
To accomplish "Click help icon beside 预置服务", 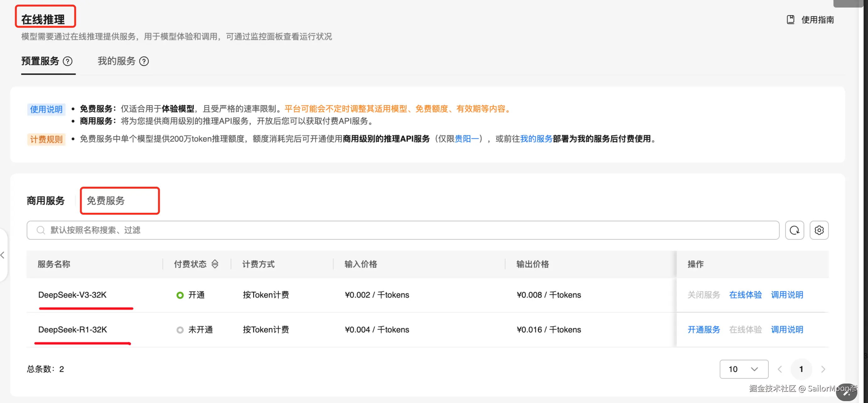I will (68, 61).
